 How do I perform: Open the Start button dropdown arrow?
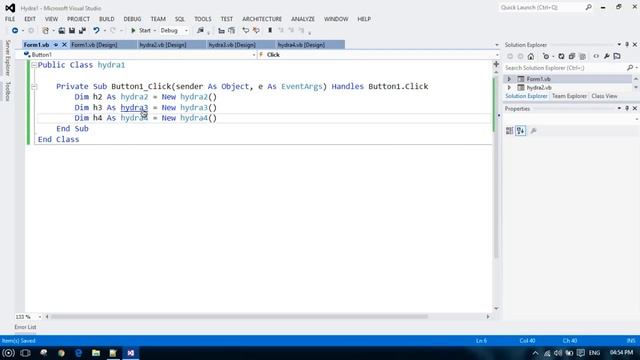pos(155,31)
